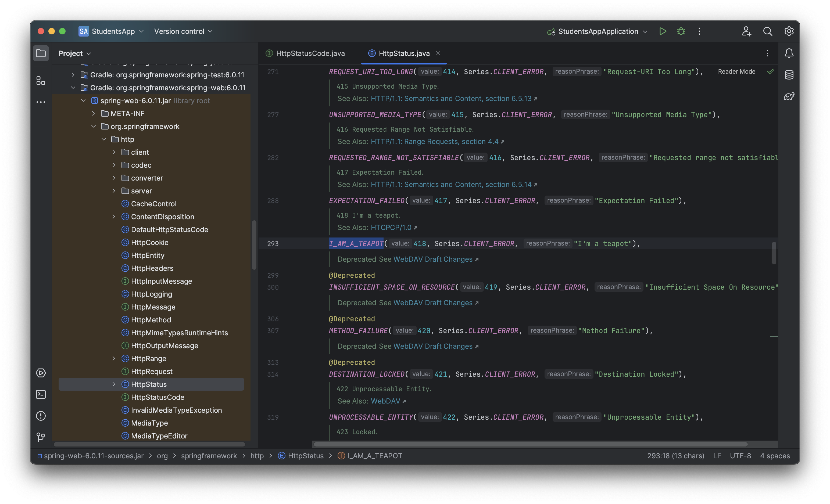This screenshot has width=830, height=504.
Task: Change file encoding UTF-8 in status bar
Action: point(740,456)
